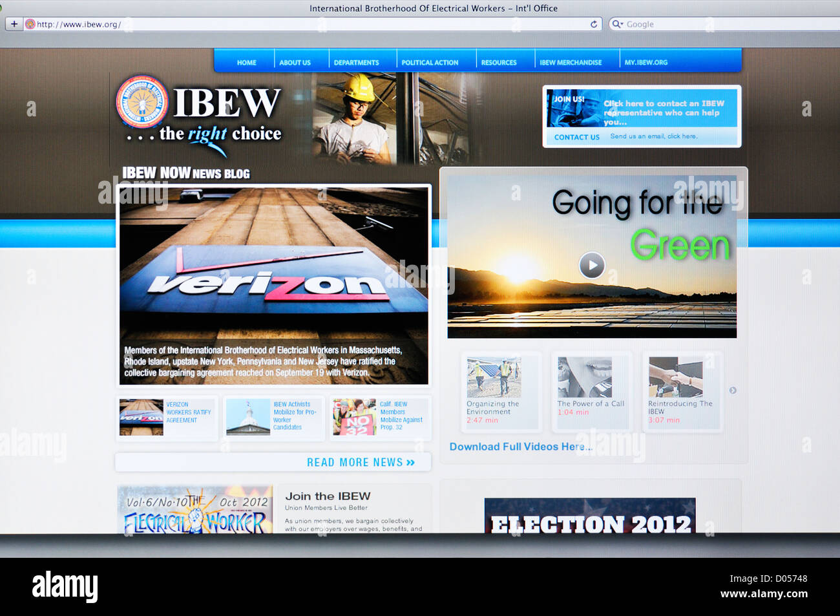The width and height of the screenshot is (840, 616).
Task: Click 'Download Full Videos Here' link
Action: pyautogui.click(x=520, y=447)
